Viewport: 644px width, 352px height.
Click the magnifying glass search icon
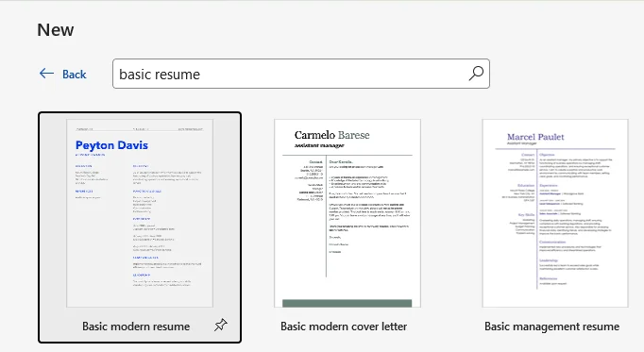point(476,74)
